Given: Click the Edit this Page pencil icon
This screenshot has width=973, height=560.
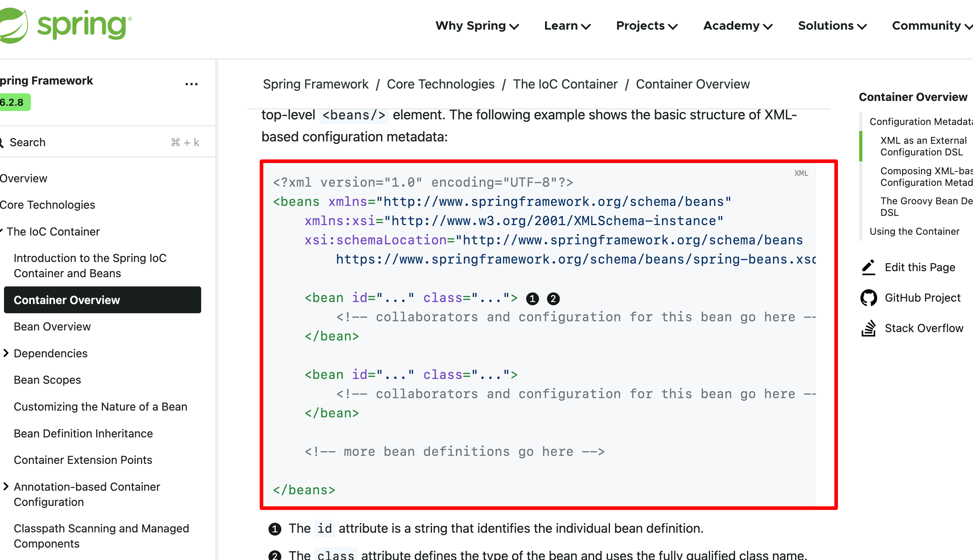Looking at the screenshot, I should pyautogui.click(x=868, y=267).
